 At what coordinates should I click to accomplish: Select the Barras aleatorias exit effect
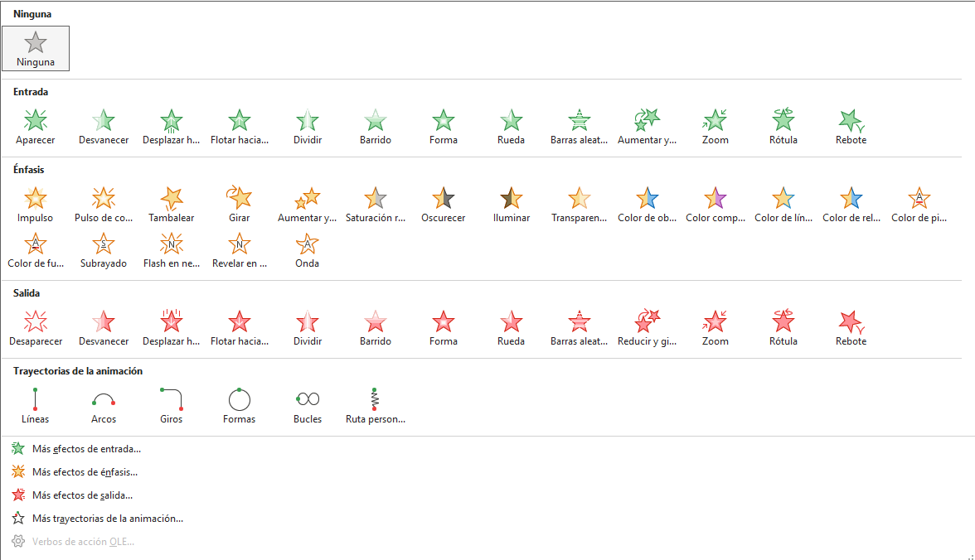pyautogui.click(x=579, y=327)
